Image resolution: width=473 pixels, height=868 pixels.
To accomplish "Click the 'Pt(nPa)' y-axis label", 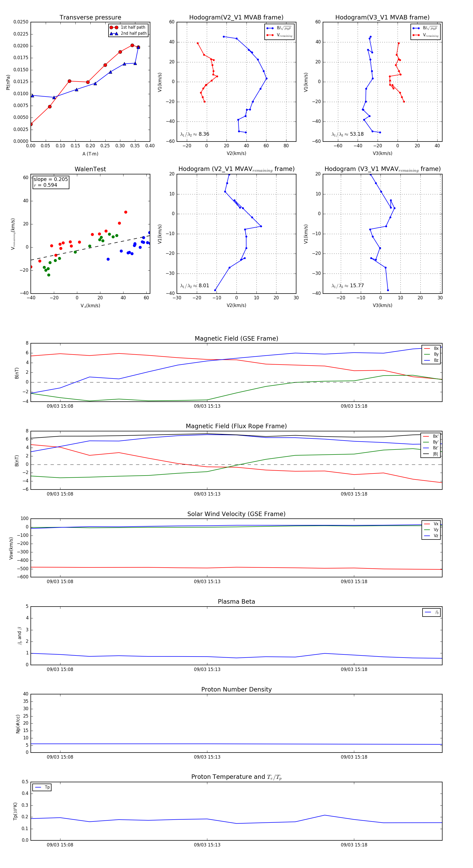I will pyautogui.click(x=8, y=82).
